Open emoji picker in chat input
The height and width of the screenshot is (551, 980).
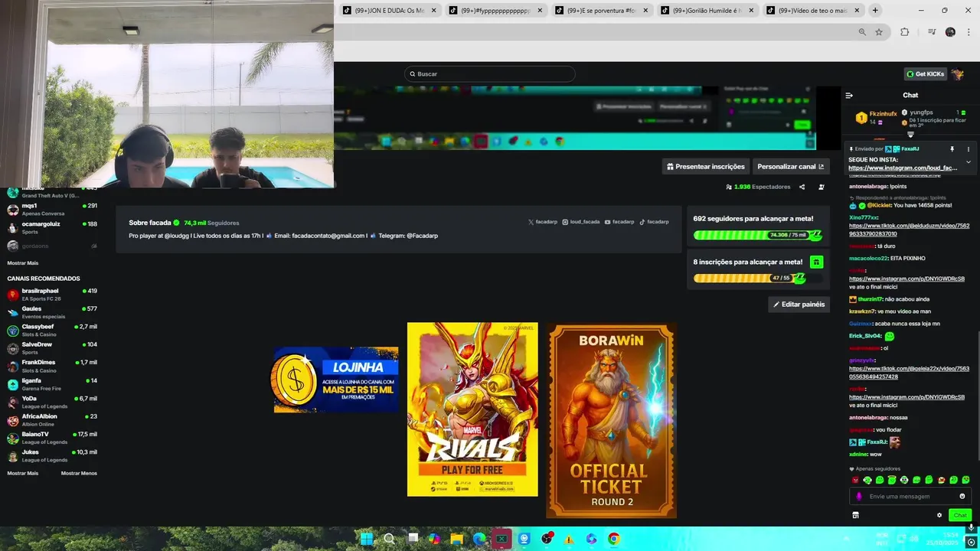[x=962, y=497]
